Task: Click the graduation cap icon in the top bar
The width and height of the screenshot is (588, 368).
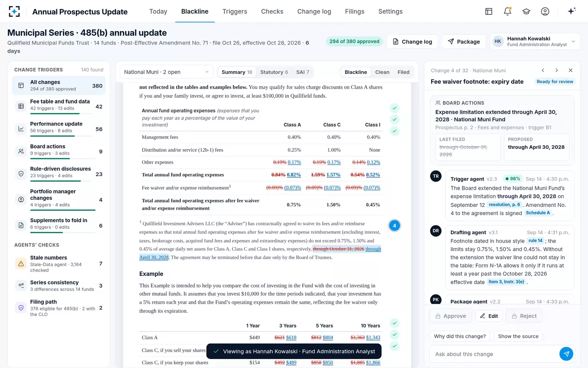Action: (526, 11)
